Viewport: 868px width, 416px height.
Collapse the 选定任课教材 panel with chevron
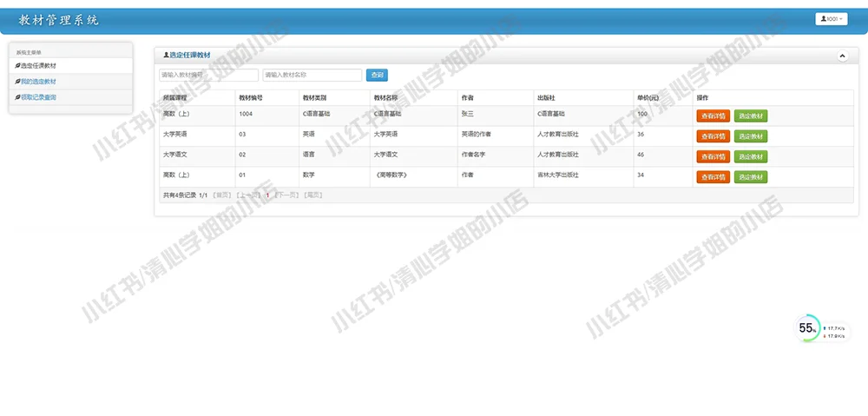tap(842, 56)
